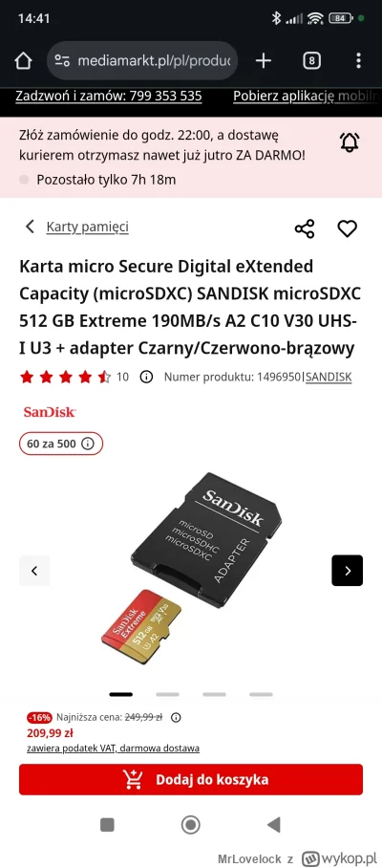
Task: Open the browser three-dot menu
Action: [359, 61]
